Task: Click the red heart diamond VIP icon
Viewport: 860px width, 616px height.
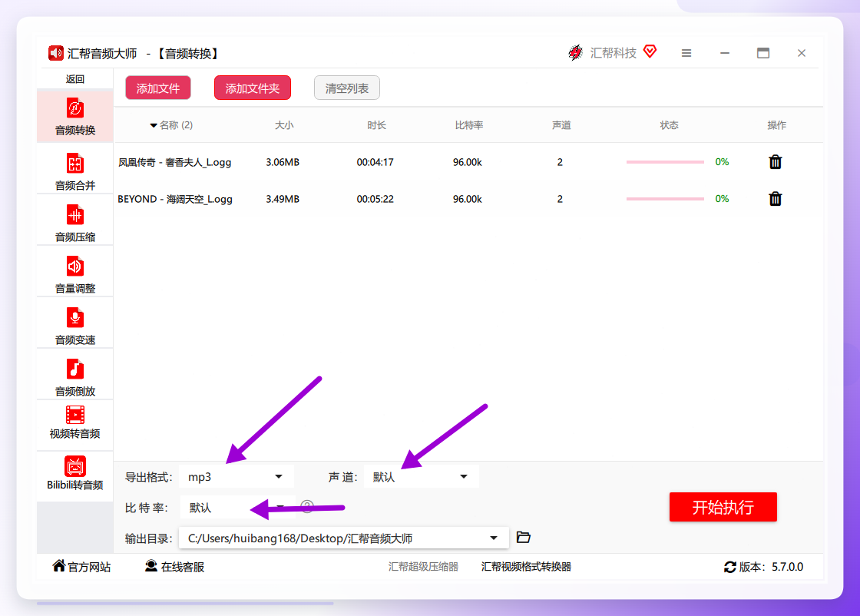Action: [x=650, y=51]
